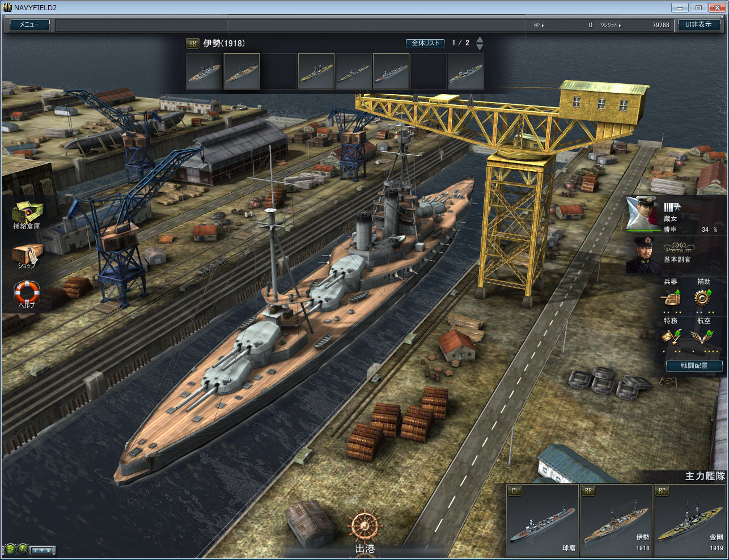Image resolution: width=729 pixels, height=560 pixels.
Task: Select 球磨 CL ship in main fleet
Action: pyautogui.click(x=542, y=520)
